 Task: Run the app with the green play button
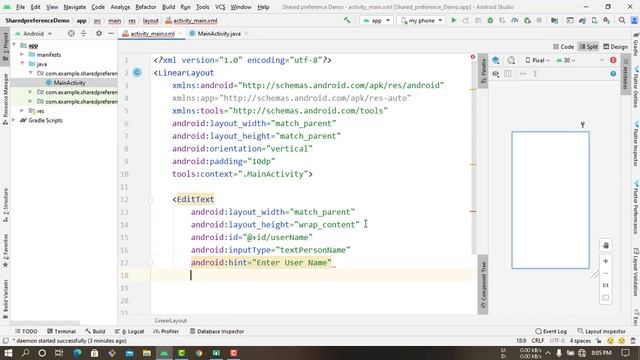(x=453, y=20)
